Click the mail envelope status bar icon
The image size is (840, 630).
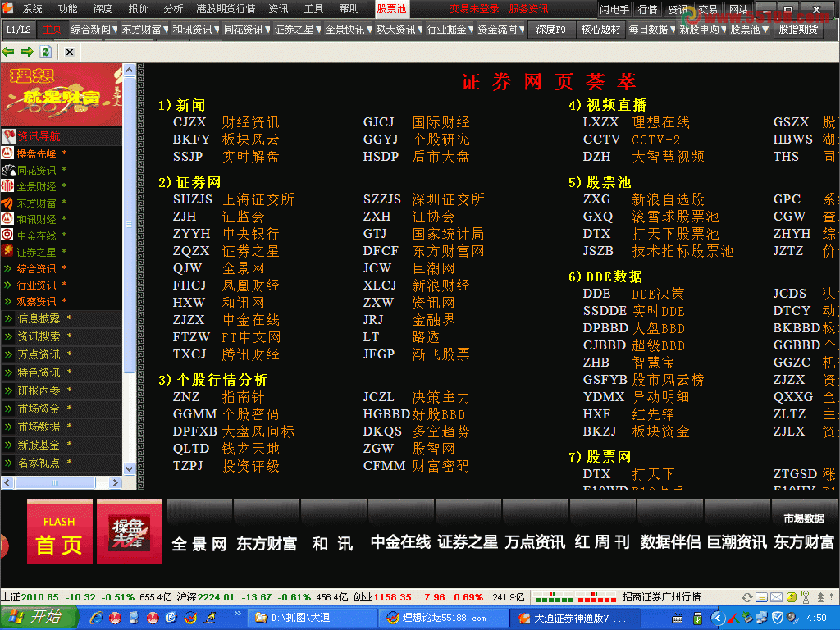click(776, 597)
